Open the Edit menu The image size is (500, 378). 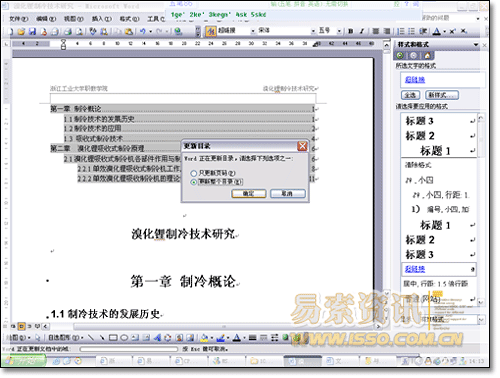click(46, 19)
